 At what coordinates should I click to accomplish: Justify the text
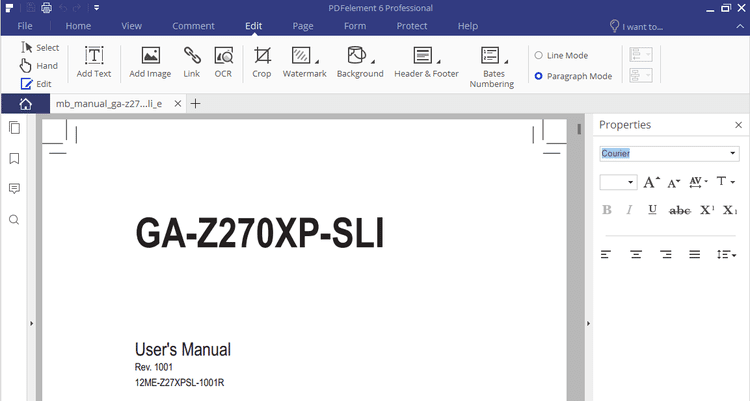point(695,254)
